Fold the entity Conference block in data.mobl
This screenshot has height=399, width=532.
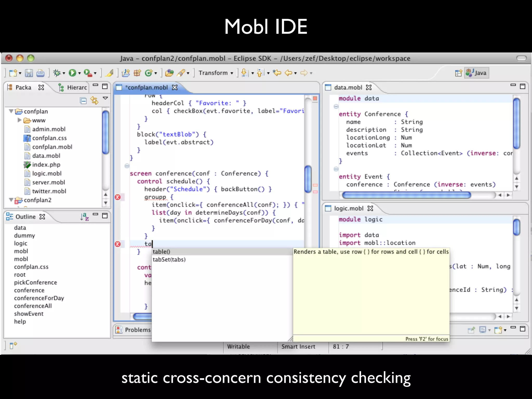point(336,106)
